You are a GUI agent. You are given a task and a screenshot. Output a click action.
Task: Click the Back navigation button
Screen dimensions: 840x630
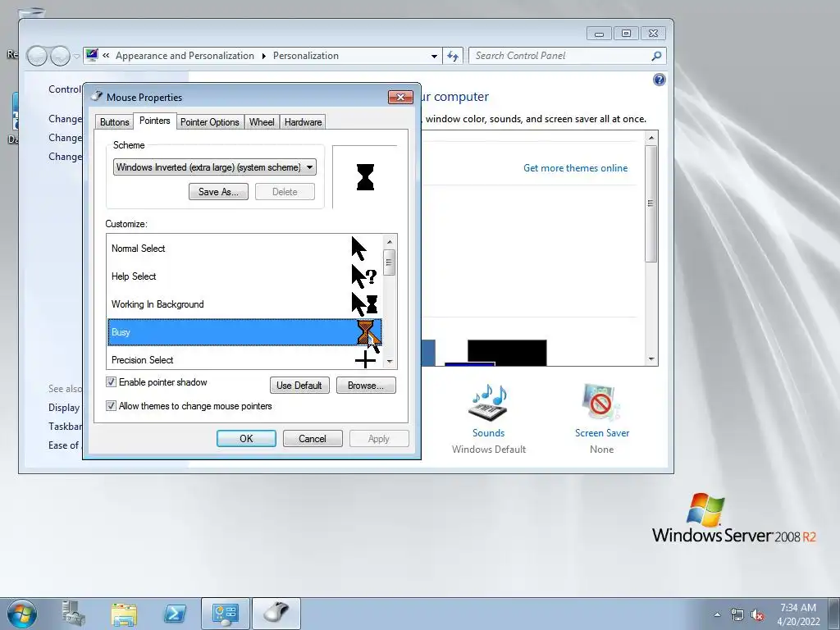[37, 56]
